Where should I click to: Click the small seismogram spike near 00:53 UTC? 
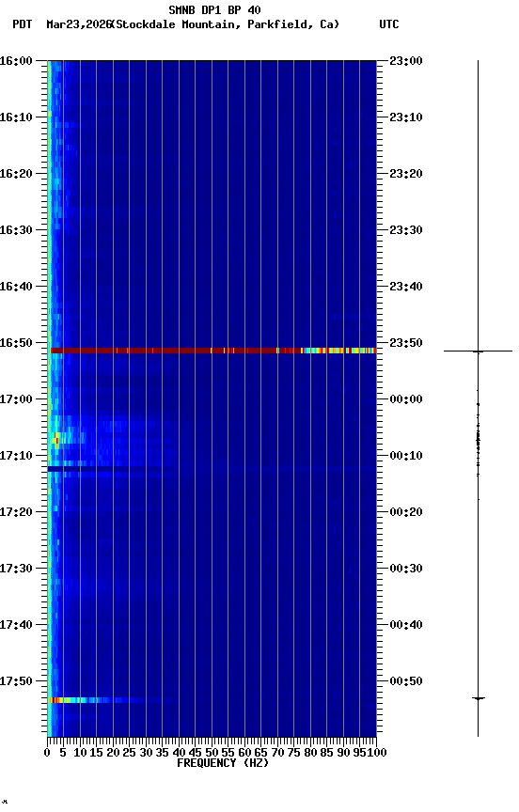click(479, 699)
